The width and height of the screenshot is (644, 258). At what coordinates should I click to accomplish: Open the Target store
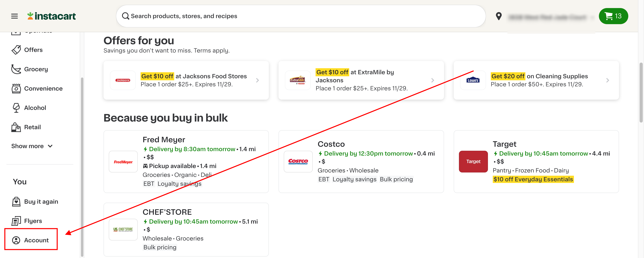[536, 162]
